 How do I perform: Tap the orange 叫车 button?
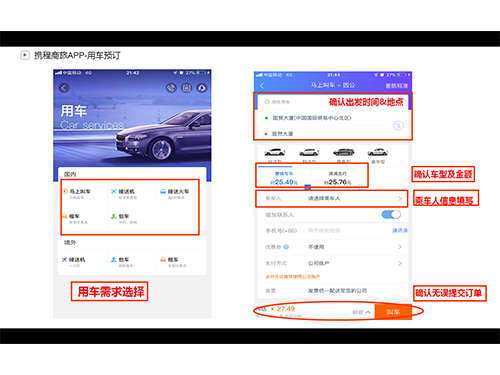(x=393, y=312)
